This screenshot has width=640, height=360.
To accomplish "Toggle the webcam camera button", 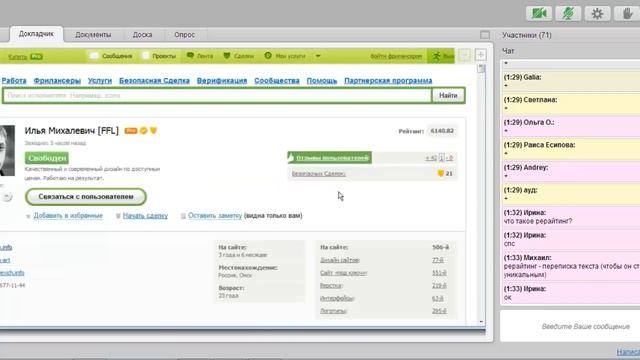I will [x=539, y=13].
